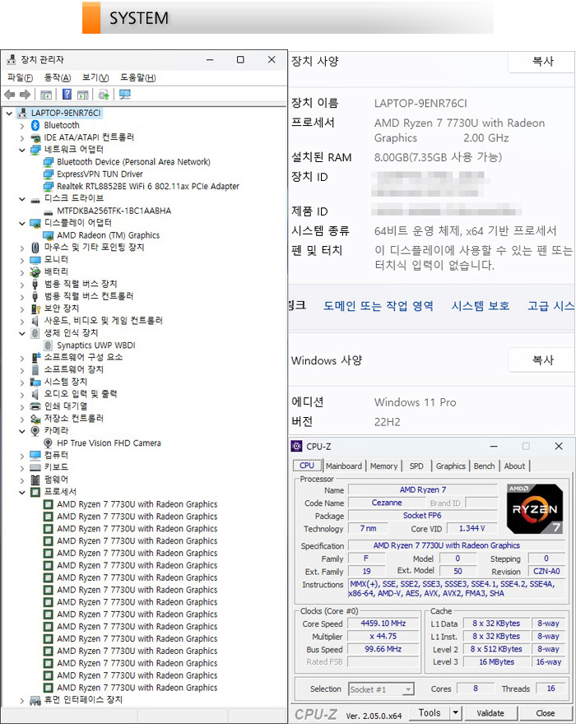Click the Specification field in CPU-Z
This screenshot has height=728, width=576.
click(457, 545)
